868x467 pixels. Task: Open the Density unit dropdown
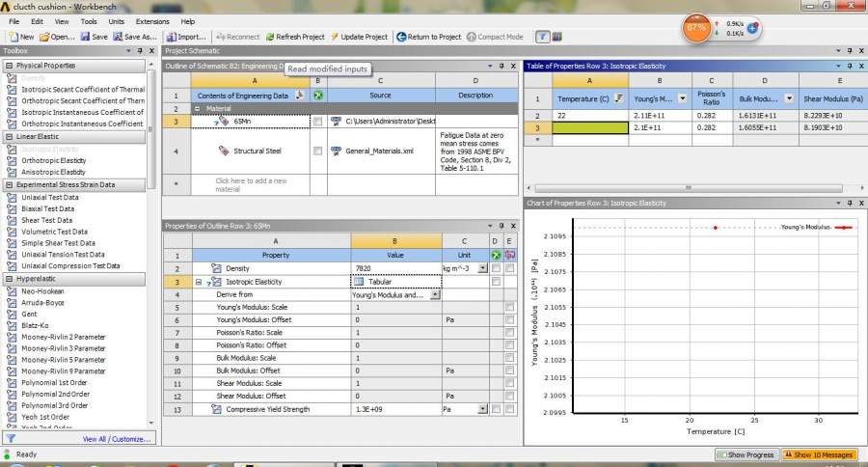pyautogui.click(x=482, y=267)
